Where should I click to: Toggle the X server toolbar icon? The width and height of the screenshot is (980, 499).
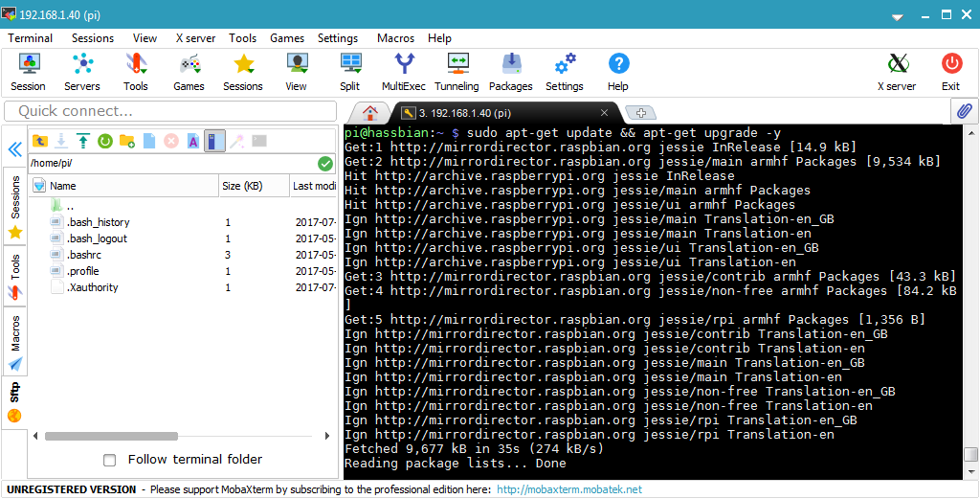(897, 73)
